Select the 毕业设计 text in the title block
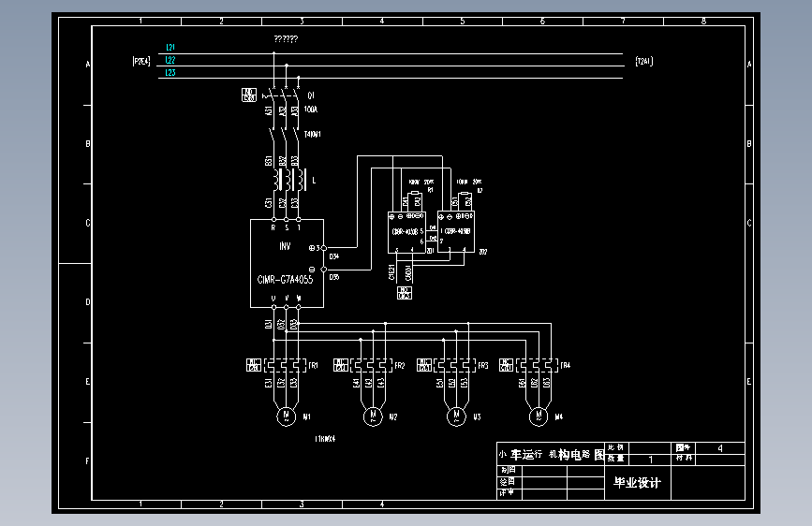 [x=638, y=483]
